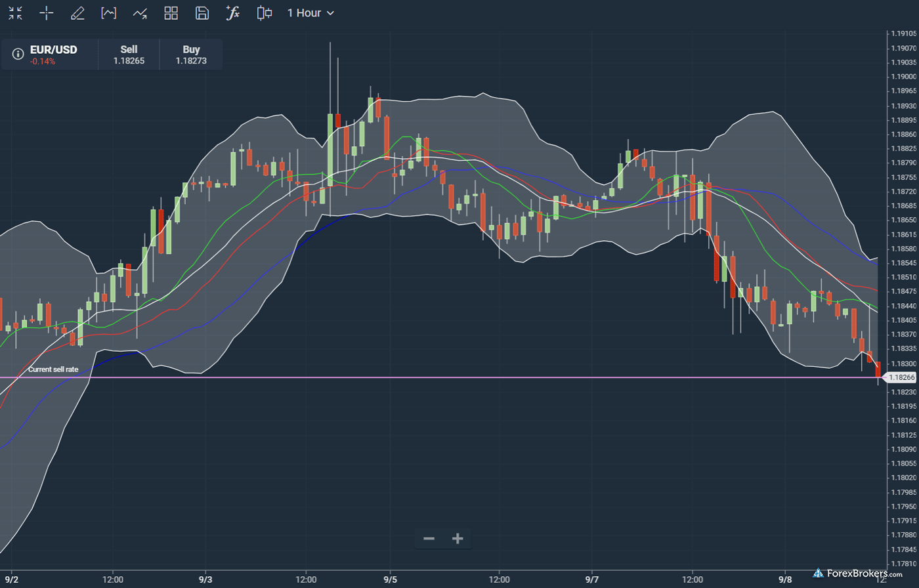Save the chart with floppy disk icon

202,13
